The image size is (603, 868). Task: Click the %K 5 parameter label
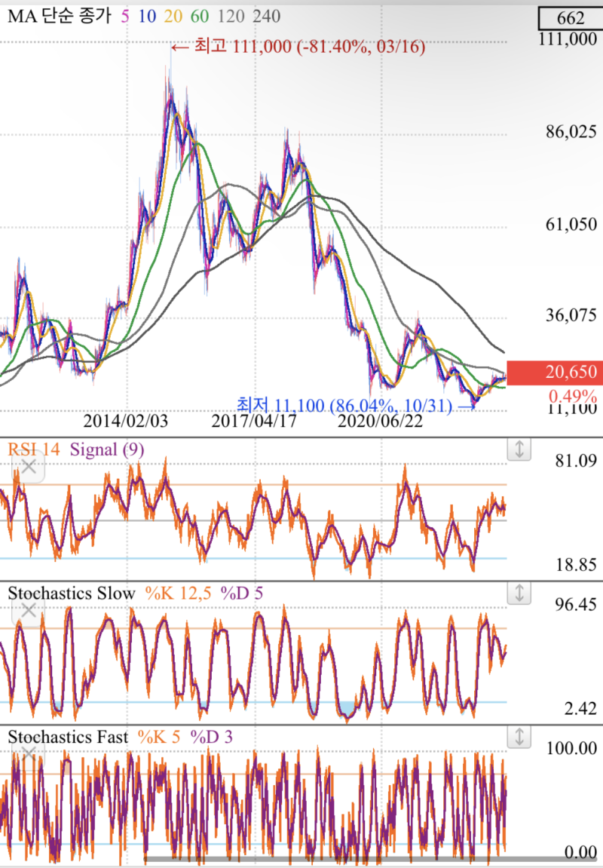click(x=159, y=737)
